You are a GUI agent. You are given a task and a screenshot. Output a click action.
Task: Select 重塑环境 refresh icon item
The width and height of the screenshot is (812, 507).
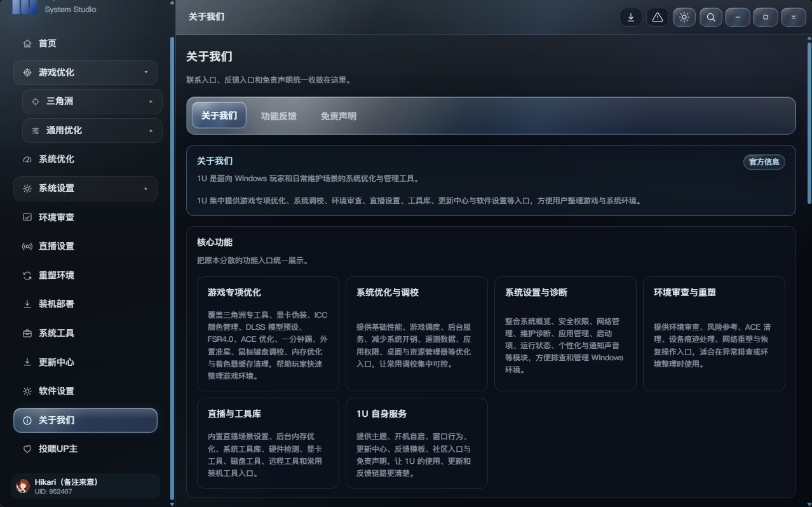(27, 275)
